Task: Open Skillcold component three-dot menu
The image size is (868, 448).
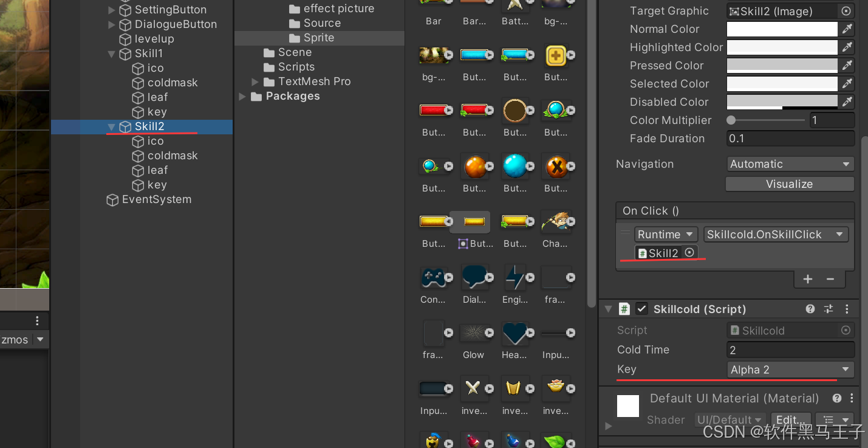Action: [847, 309]
